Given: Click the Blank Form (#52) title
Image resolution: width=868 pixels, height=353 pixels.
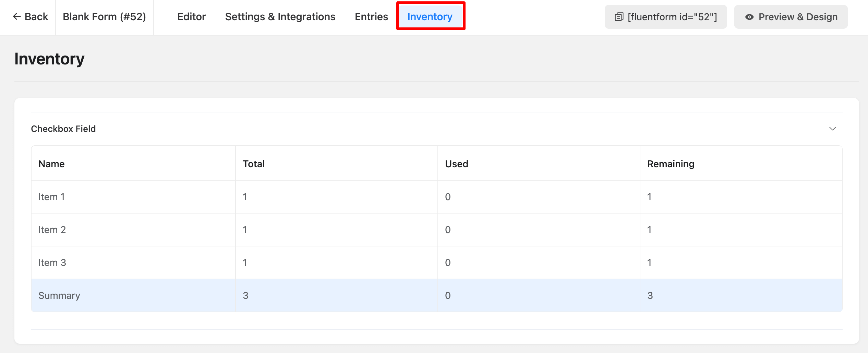Looking at the screenshot, I should pyautogui.click(x=104, y=16).
